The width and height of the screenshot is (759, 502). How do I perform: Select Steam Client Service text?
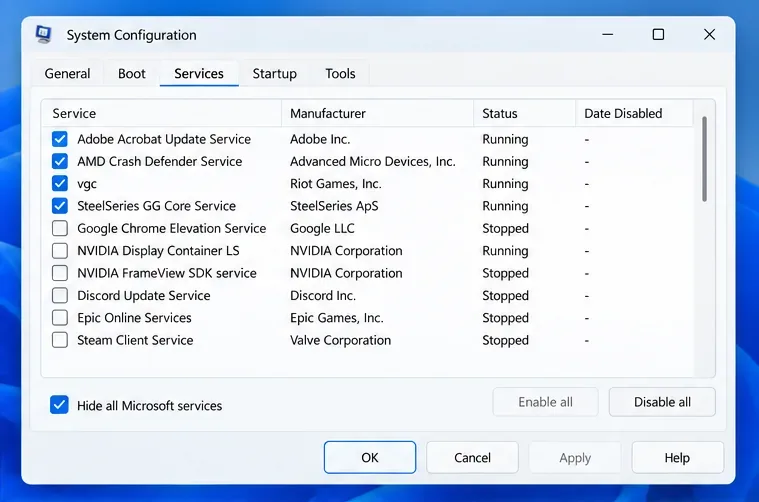(135, 340)
